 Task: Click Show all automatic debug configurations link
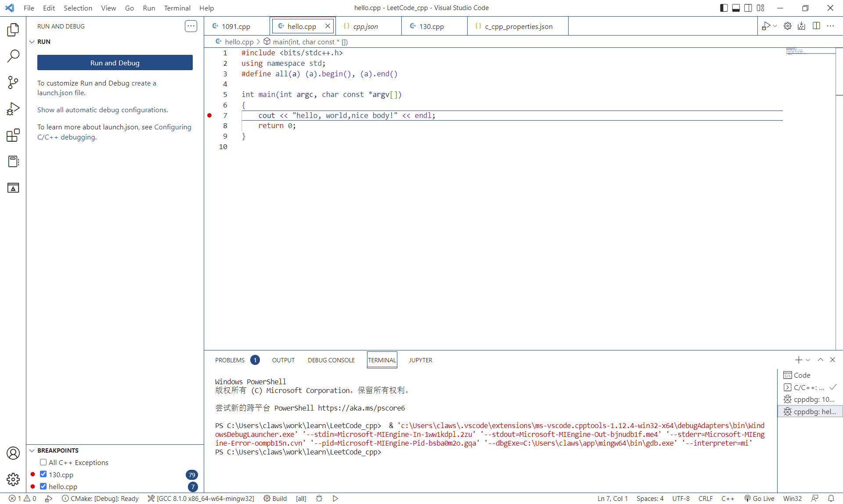click(x=102, y=110)
